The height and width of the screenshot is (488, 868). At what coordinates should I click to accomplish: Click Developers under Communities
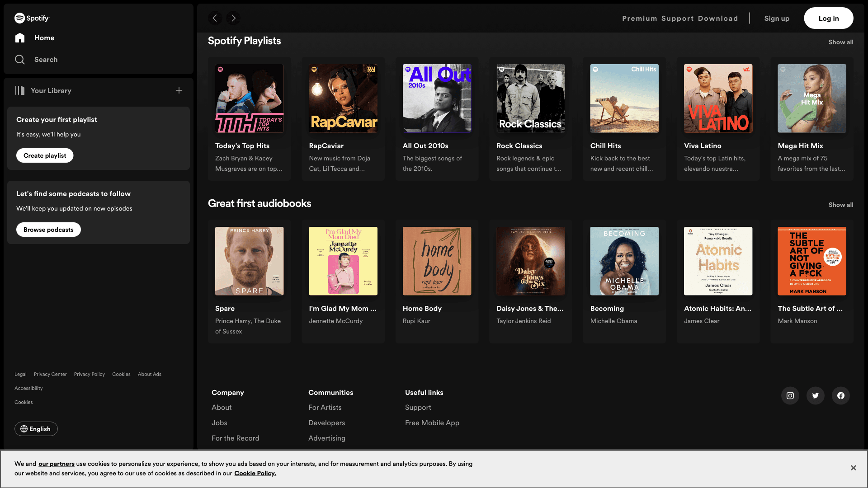click(326, 423)
